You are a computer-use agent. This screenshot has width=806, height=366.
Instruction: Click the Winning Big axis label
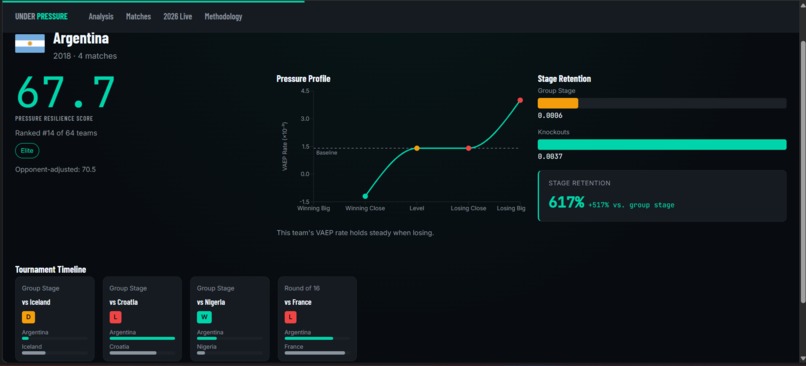314,208
